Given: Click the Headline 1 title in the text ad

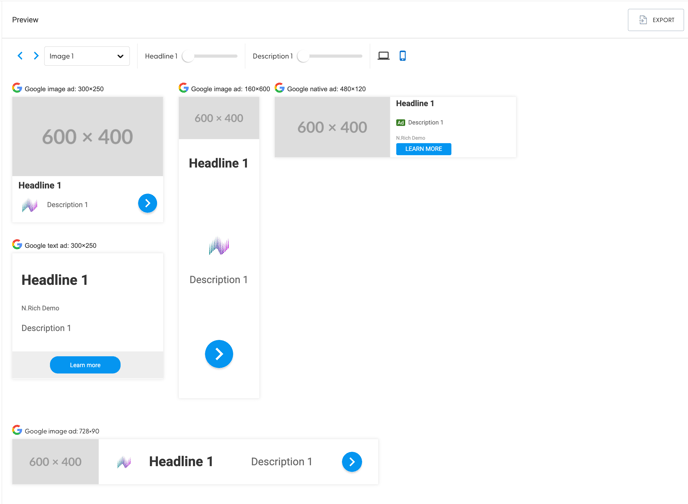Looking at the screenshot, I should click(x=55, y=280).
